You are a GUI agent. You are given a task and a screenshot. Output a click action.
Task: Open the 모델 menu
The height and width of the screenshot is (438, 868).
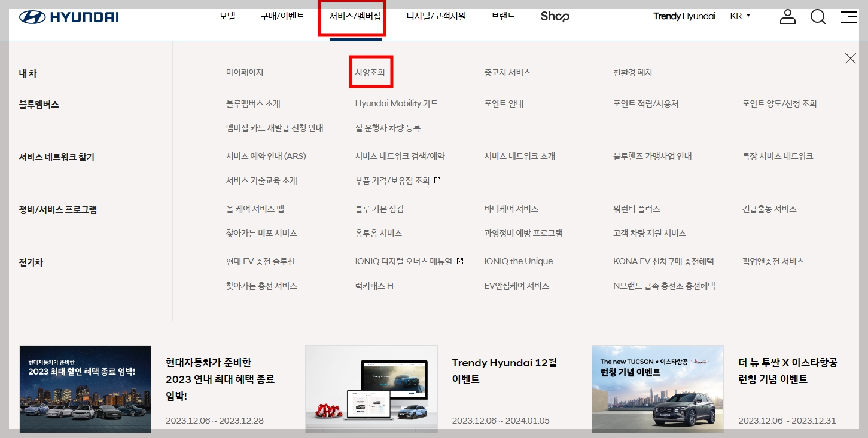point(227,16)
